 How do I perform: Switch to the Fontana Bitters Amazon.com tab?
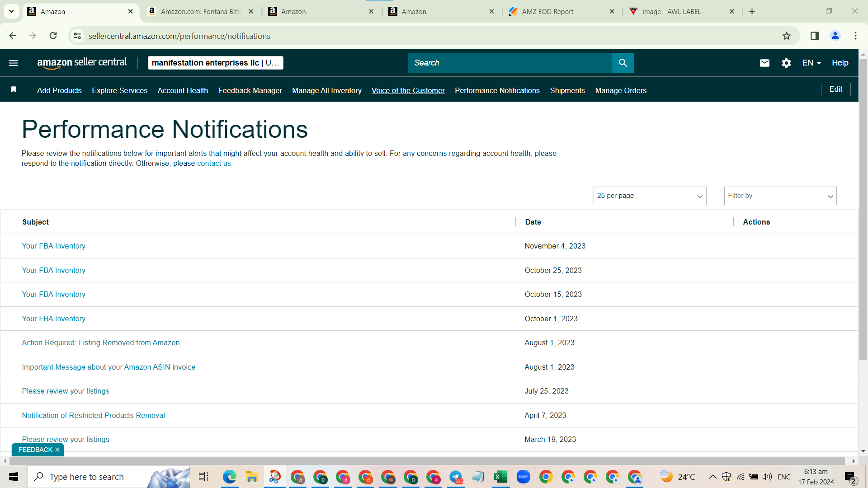pyautogui.click(x=201, y=12)
